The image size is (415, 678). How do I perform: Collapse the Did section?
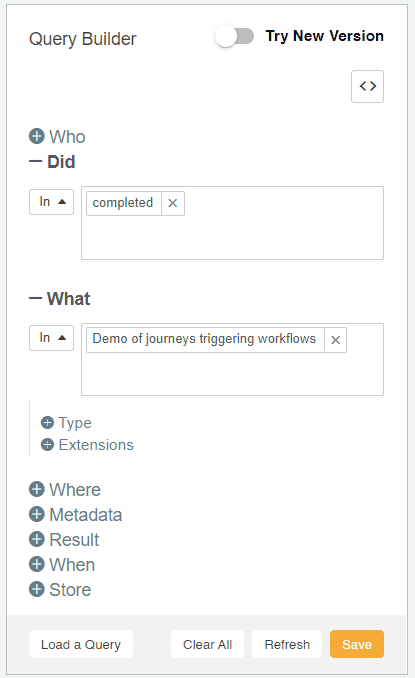point(35,162)
